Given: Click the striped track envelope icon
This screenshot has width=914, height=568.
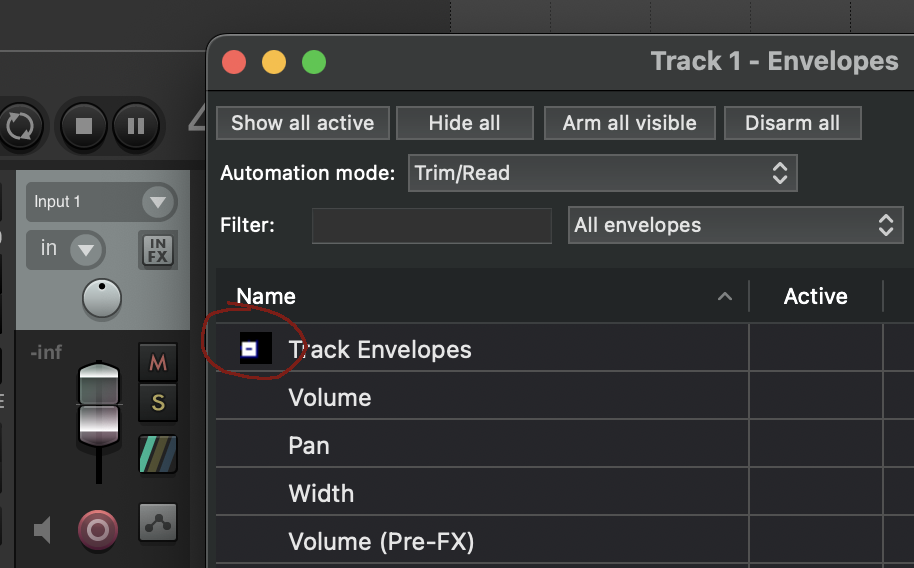Looking at the screenshot, I should (x=158, y=454).
